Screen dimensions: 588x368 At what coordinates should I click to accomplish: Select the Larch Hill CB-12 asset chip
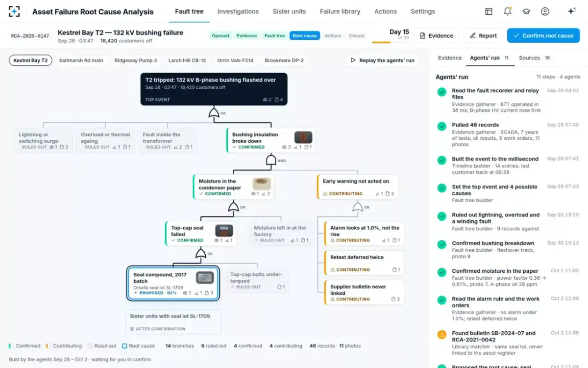pyautogui.click(x=187, y=60)
